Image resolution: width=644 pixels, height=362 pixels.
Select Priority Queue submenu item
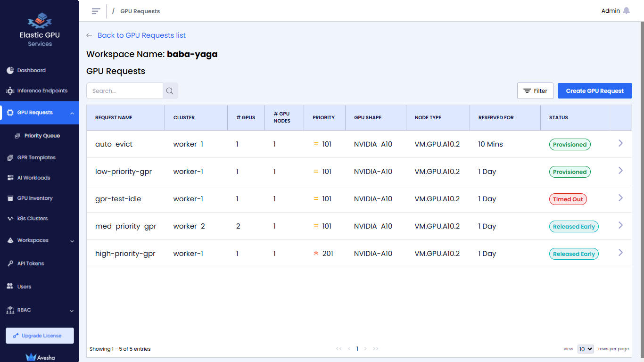42,136
